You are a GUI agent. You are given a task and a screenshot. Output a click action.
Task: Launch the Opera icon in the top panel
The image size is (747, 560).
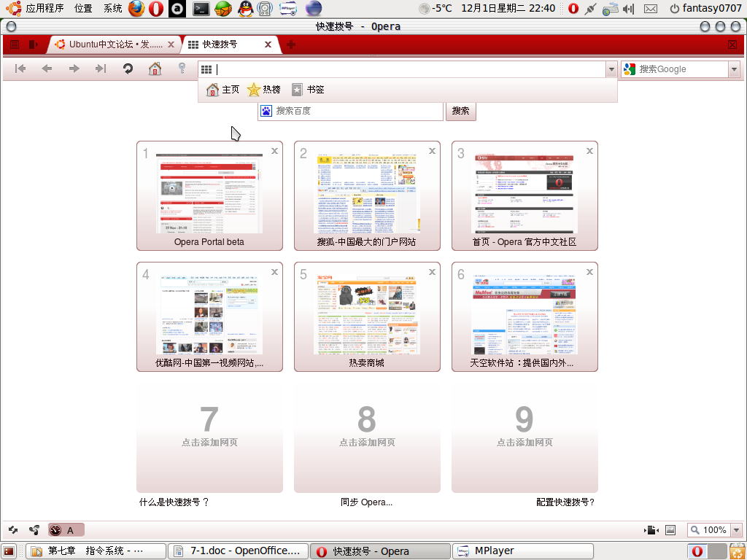click(x=156, y=8)
